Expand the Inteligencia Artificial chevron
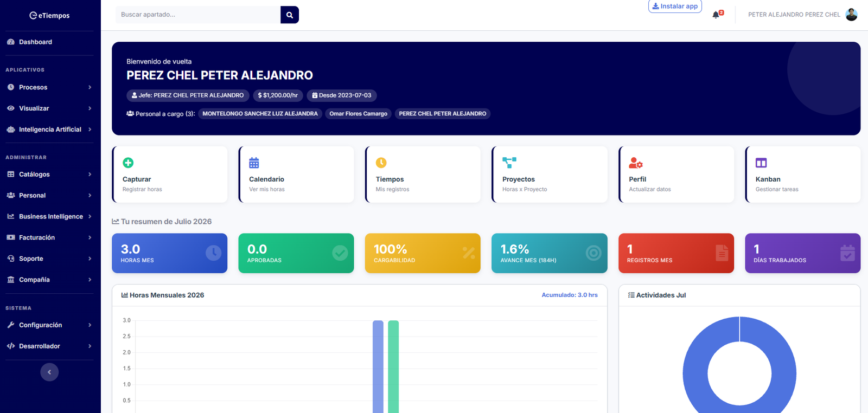 pos(90,130)
